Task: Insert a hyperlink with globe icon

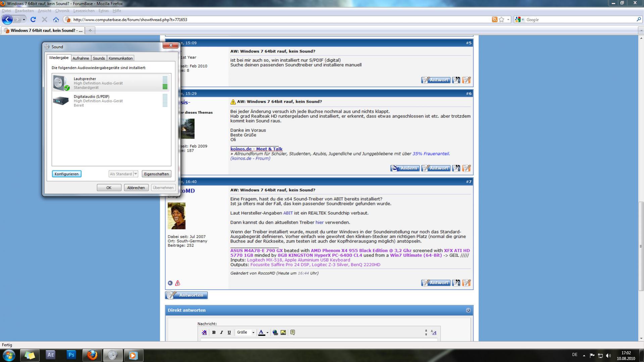Action: coord(275,332)
